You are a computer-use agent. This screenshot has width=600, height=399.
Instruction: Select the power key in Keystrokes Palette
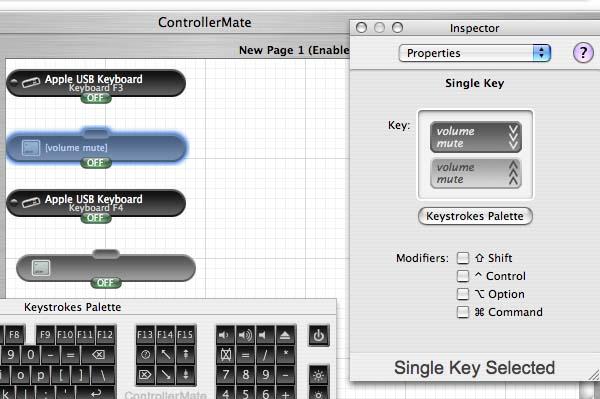[x=319, y=336]
